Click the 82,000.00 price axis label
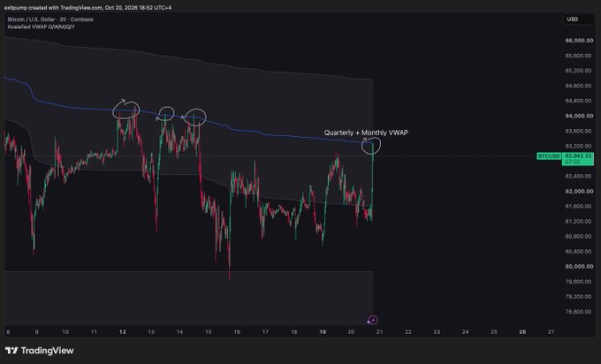The width and height of the screenshot is (601, 364). [x=579, y=191]
